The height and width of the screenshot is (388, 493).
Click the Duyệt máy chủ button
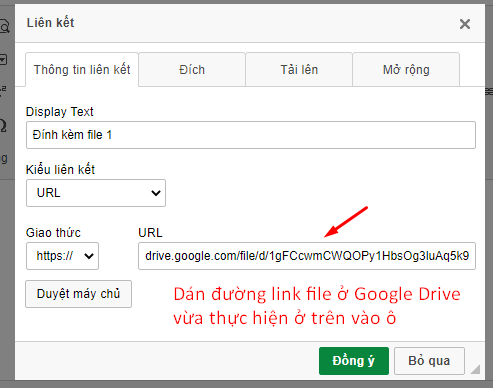78,294
